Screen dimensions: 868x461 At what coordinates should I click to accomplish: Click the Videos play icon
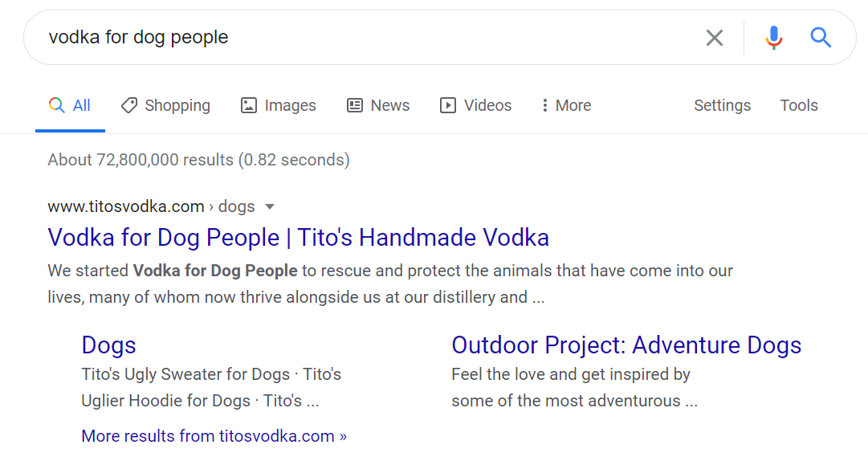pyautogui.click(x=448, y=105)
